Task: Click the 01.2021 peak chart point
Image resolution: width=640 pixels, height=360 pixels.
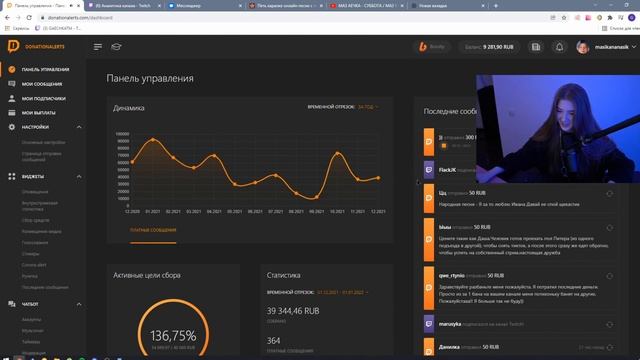Action: pyautogui.click(x=153, y=140)
